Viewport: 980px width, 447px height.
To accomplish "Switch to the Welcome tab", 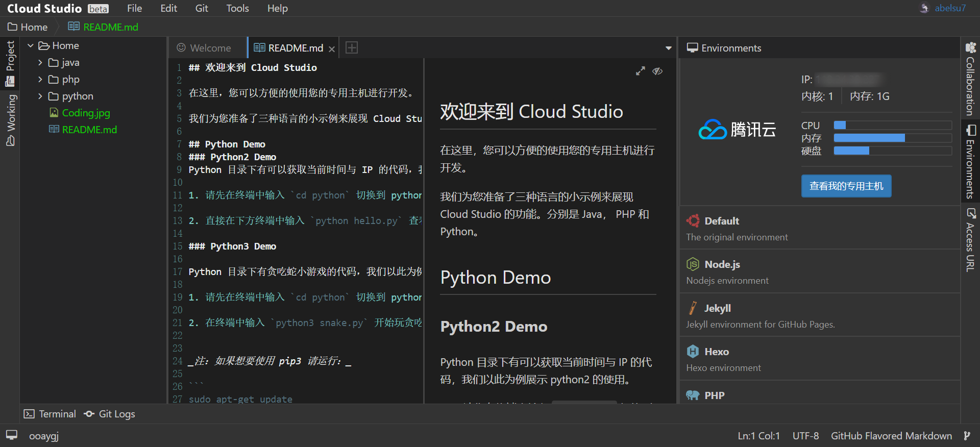I will tap(204, 48).
